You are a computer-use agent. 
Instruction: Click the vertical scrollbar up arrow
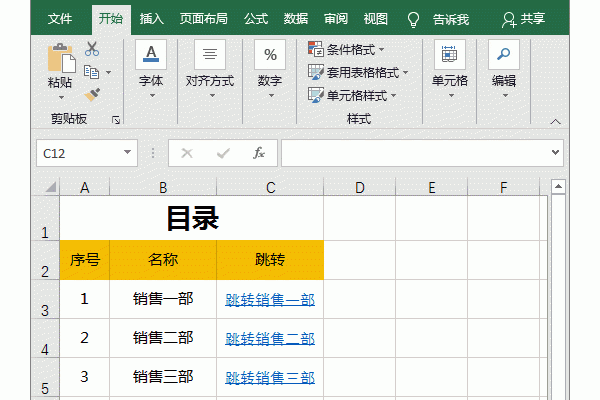pos(558,186)
